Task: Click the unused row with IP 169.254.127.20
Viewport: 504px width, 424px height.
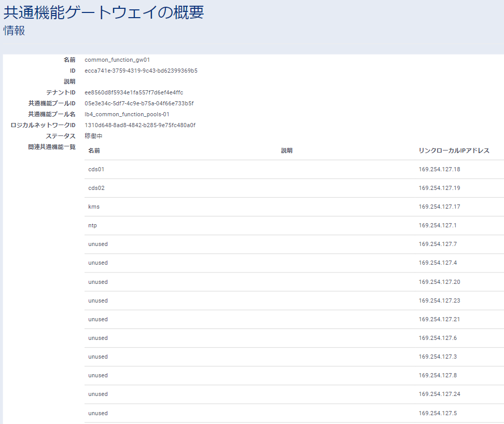Action: tap(98, 282)
